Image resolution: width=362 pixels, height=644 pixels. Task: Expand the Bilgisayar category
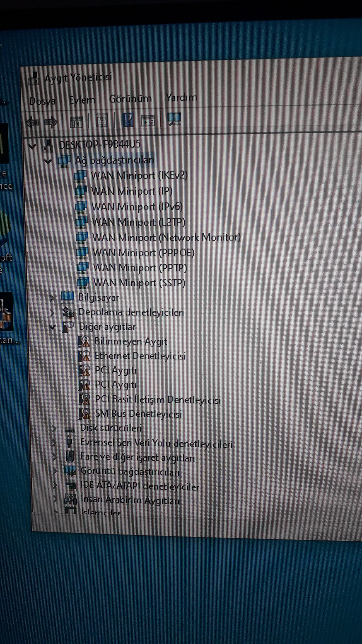[51, 298]
